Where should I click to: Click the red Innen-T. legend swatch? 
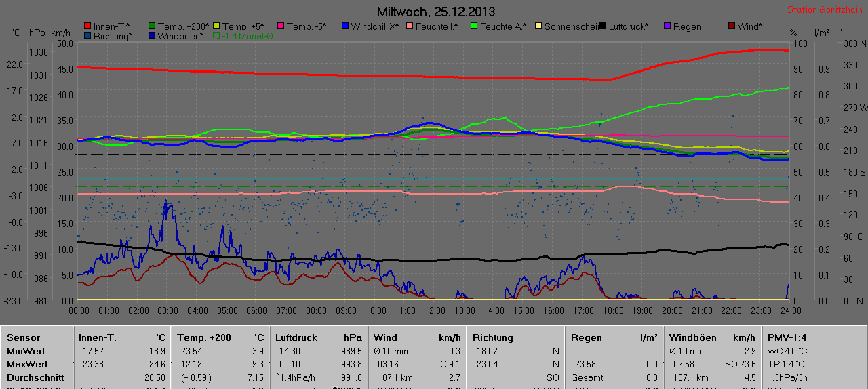87,26
